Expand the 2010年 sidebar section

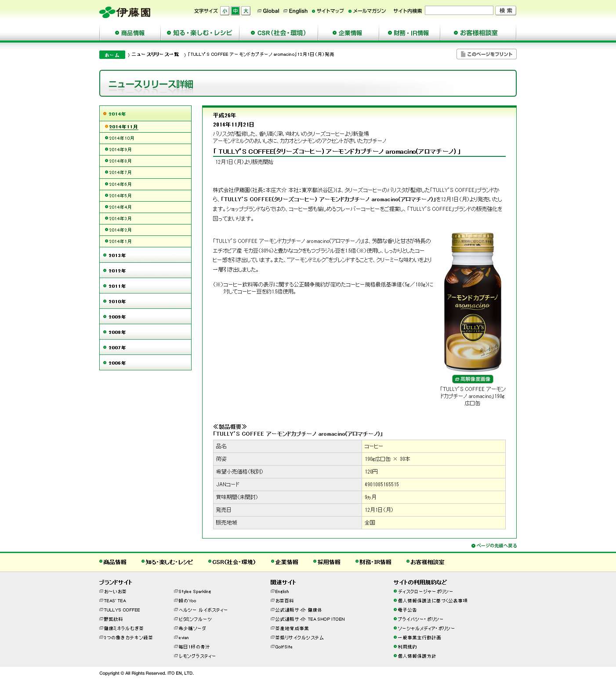(145, 301)
